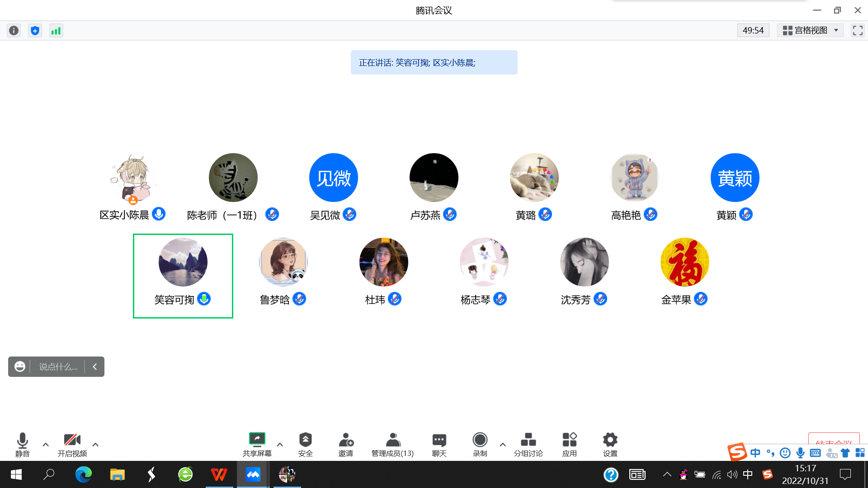Viewport: 868px width, 488px height.
Task: Open the 邀请 invite dialog
Action: click(x=346, y=445)
